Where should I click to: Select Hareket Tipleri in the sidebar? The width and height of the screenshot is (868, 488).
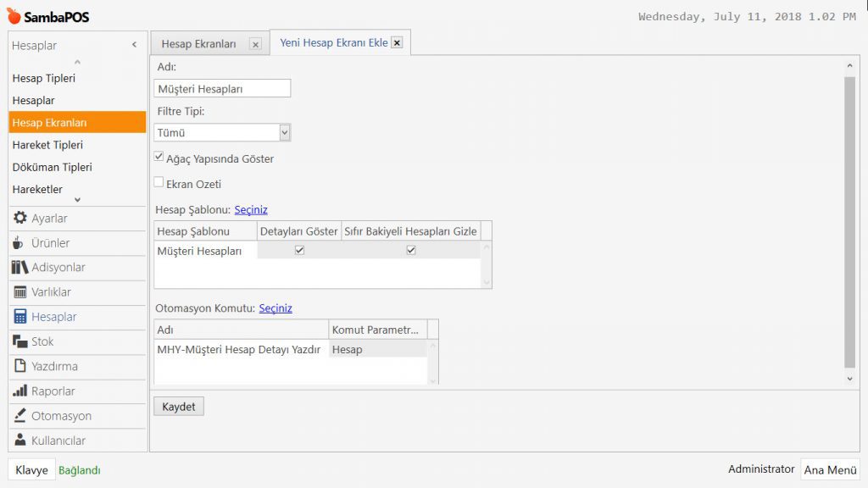click(47, 145)
